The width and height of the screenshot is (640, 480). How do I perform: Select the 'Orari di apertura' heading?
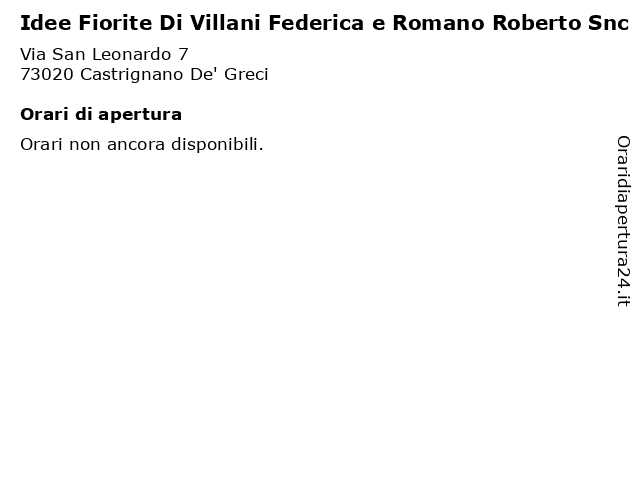[101, 114]
